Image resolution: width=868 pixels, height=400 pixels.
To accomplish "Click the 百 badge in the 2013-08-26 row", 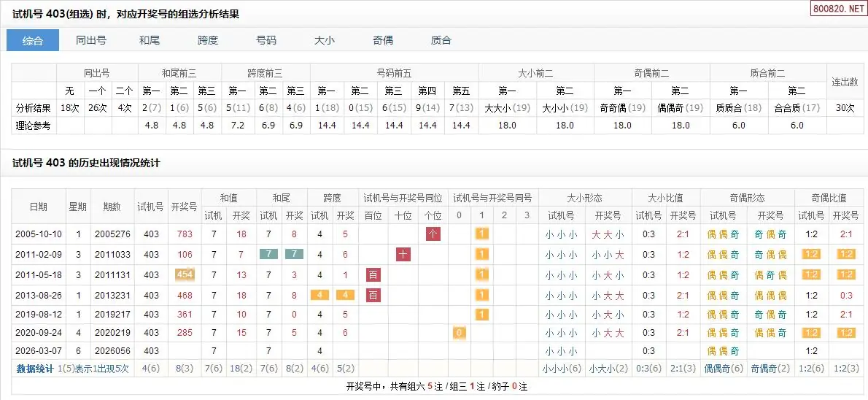I will 373,296.
